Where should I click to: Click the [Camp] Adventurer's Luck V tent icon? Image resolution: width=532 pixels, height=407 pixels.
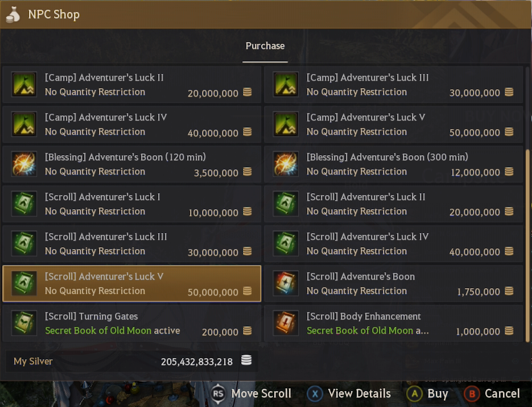(286, 124)
